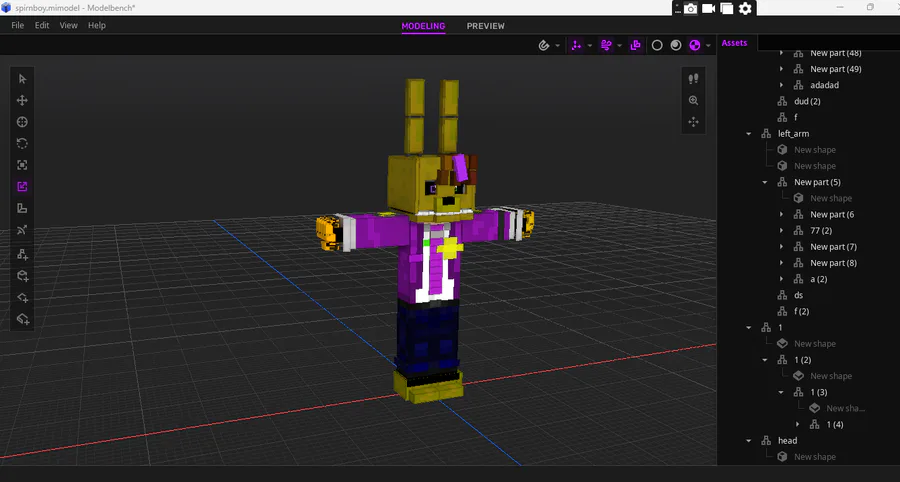Switch to the PREVIEW tab

(x=486, y=26)
